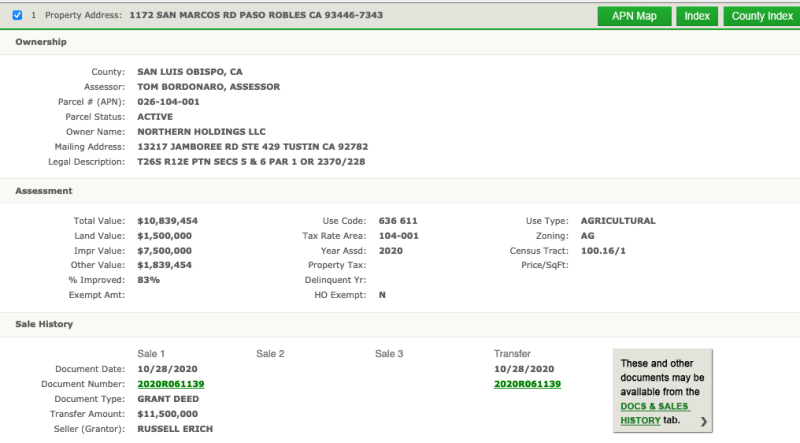Select use type AGRICULTURAL
The height and width of the screenshot is (443, 800).
pyautogui.click(x=618, y=221)
